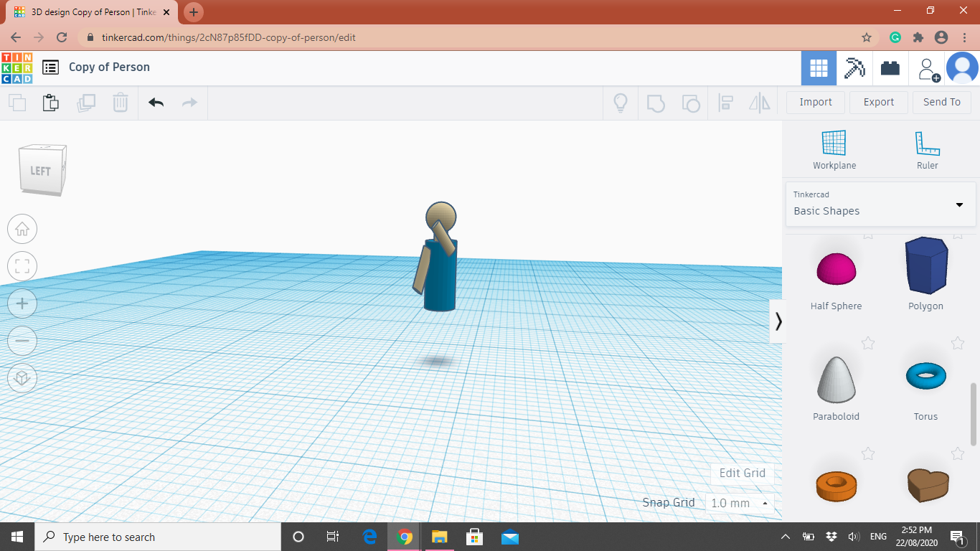Select the brown Heart shape
This screenshot has width=980, height=551.
coord(927,486)
